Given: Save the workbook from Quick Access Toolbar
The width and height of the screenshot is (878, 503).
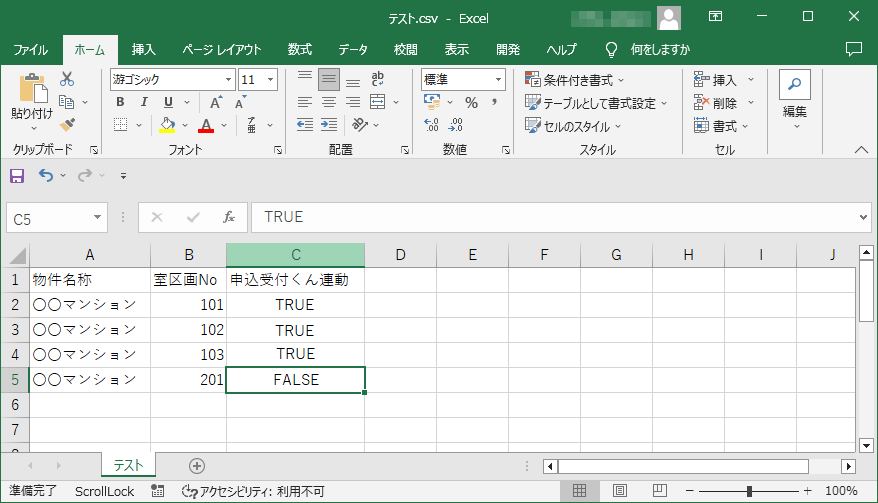Looking at the screenshot, I should tap(17, 176).
